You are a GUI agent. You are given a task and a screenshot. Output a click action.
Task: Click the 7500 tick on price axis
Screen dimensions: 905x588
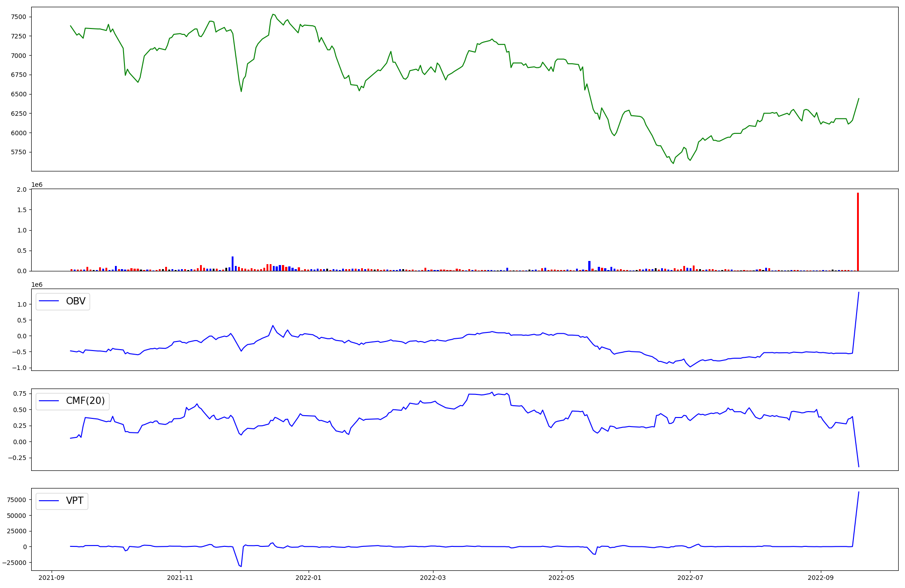[19, 17]
